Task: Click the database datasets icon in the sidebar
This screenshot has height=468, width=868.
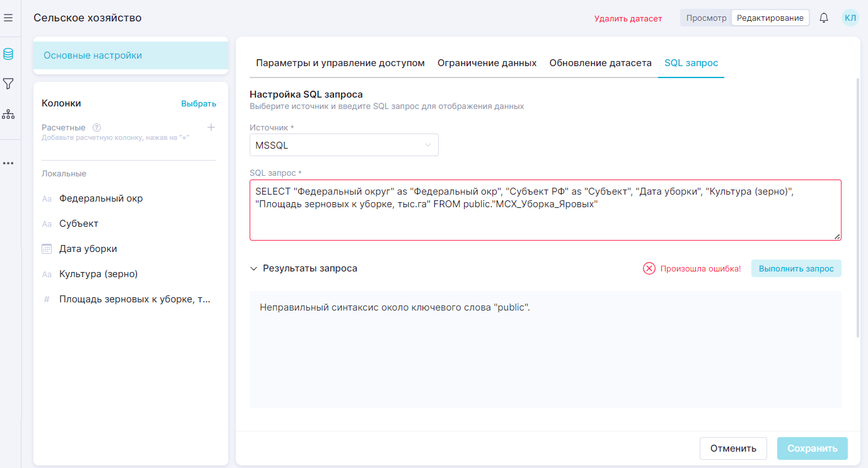Action: tap(8, 54)
